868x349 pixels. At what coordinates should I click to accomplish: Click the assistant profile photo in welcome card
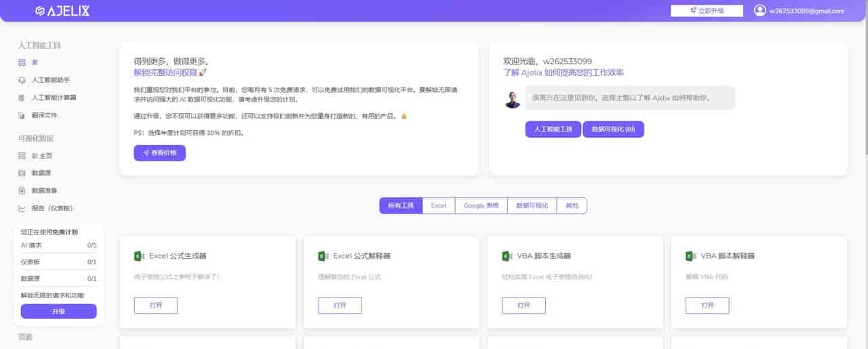point(513,99)
